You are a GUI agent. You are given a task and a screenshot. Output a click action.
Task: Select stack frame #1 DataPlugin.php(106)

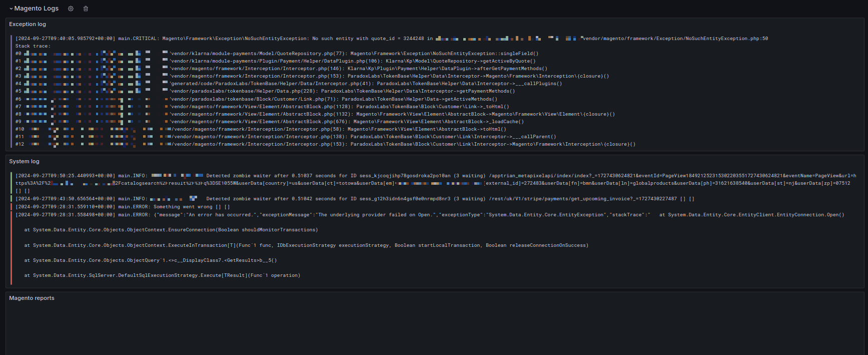[x=275, y=61]
